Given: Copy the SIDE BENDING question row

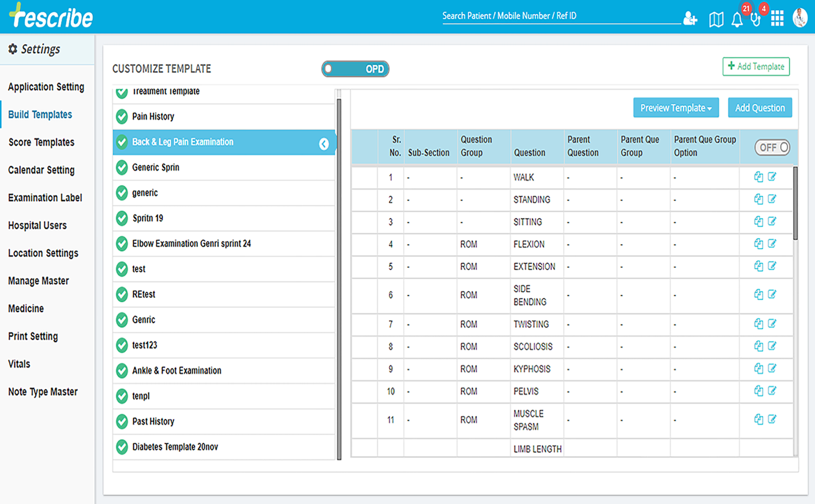Looking at the screenshot, I should click(x=759, y=294).
